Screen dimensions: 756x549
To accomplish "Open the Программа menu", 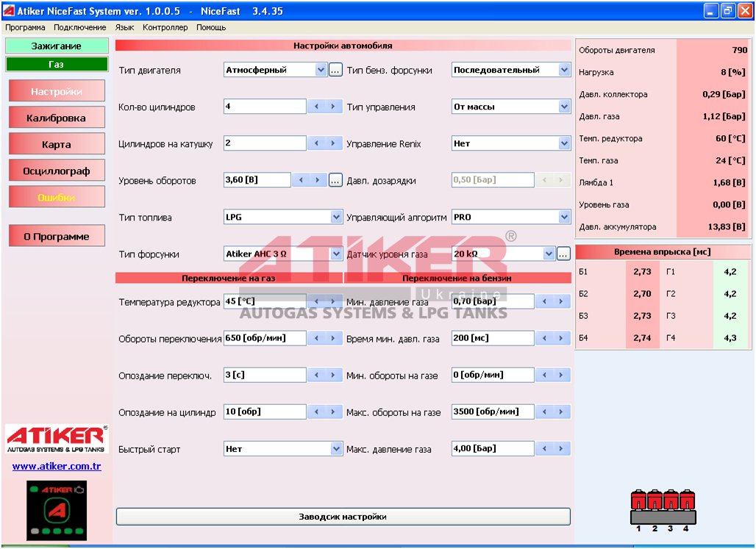I will [25, 27].
